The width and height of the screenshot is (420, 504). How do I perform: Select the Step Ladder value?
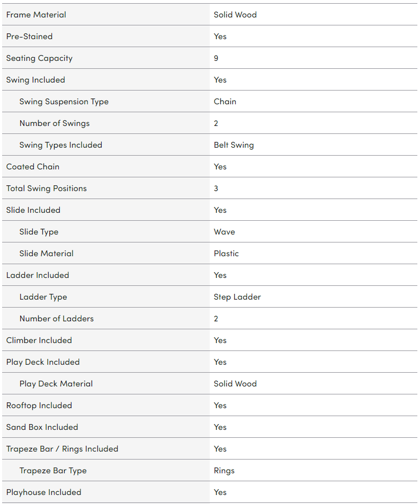pyautogui.click(x=237, y=297)
